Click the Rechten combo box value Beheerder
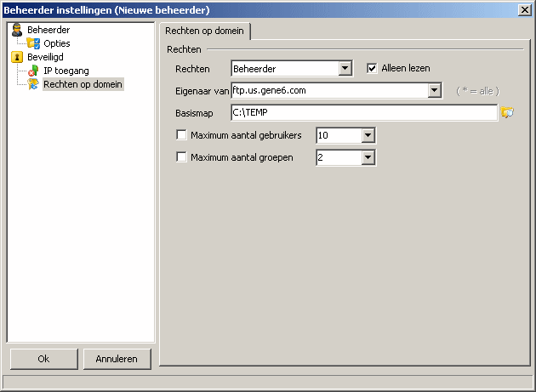Image resolution: width=536 pixels, height=392 pixels. 285,69
